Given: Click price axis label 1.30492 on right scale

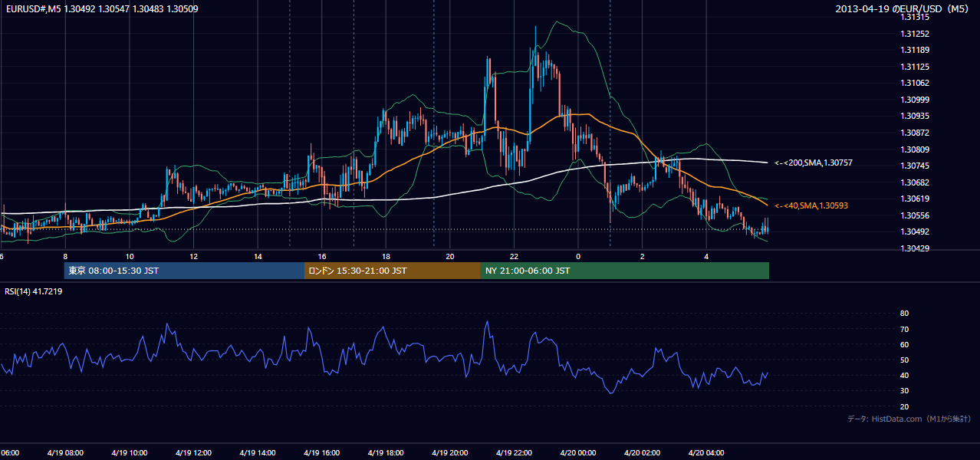Looking at the screenshot, I should coord(915,232).
